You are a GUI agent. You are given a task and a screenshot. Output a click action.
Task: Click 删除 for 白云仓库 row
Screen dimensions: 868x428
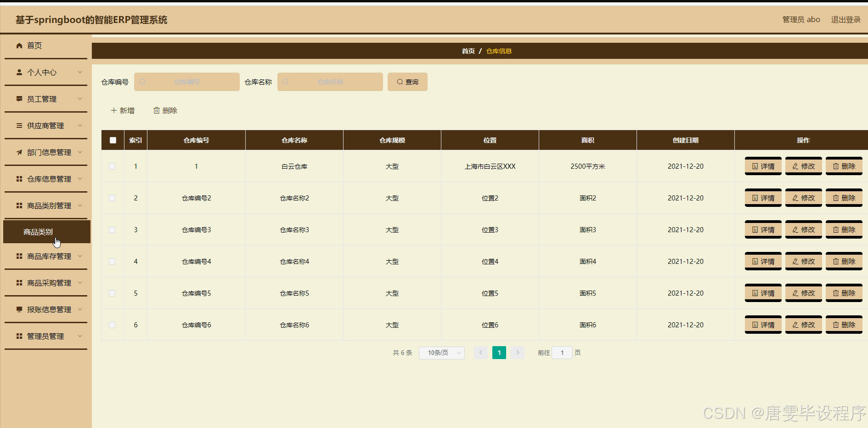click(844, 166)
